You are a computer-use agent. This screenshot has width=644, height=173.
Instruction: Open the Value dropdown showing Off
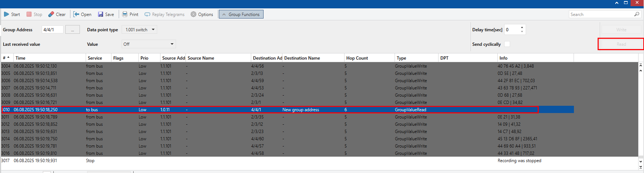pos(172,44)
